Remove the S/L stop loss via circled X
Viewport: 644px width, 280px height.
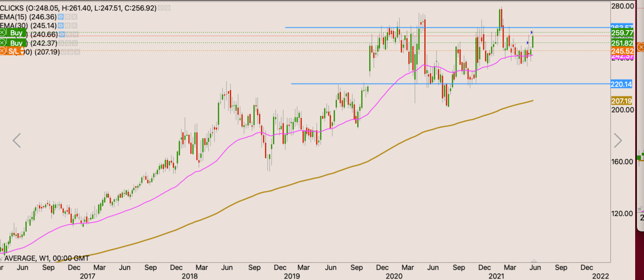pyautogui.click(x=3, y=51)
